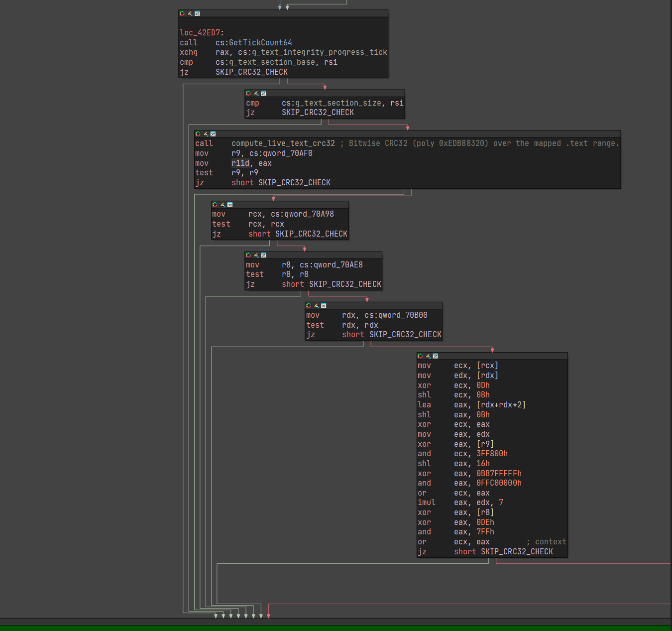Click the imul instruction mnemonic
This screenshot has width=672, height=631.
pos(427,503)
